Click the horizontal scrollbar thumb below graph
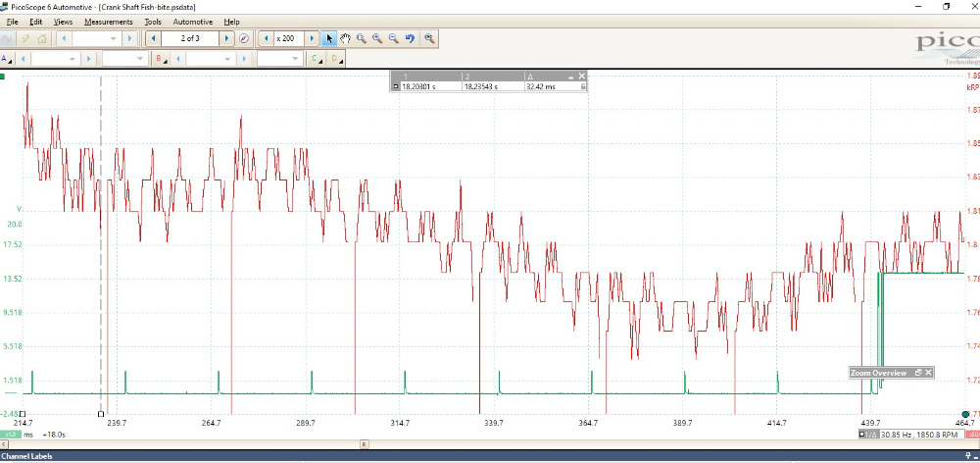The height and width of the screenshot is (463, 980). pos(364,443)
